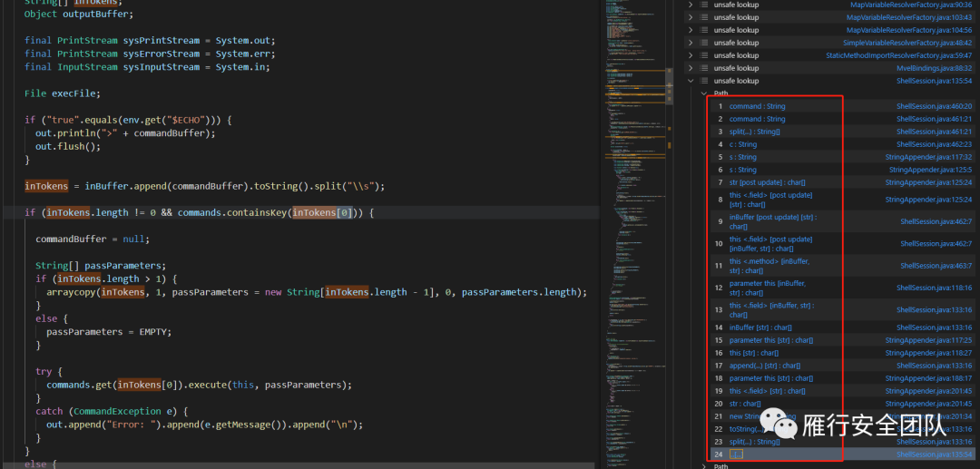Select path step 17 'append(...) [str] : char[]'
Screen dimensions: 980x469
click(x=764, y=366)
